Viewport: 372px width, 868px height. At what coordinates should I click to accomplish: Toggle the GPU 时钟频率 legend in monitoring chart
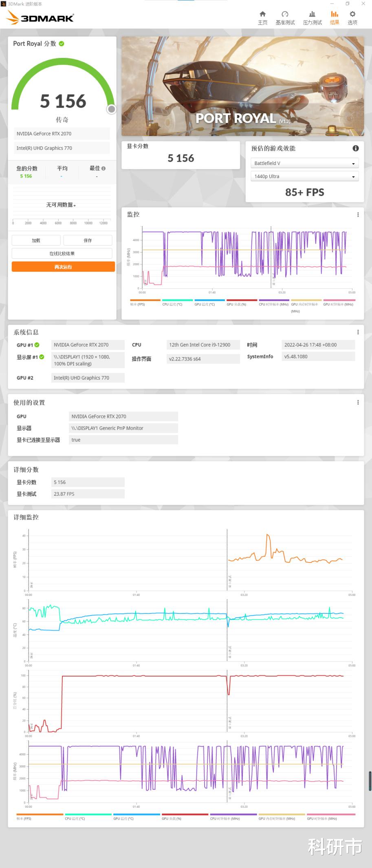[338, 303]
